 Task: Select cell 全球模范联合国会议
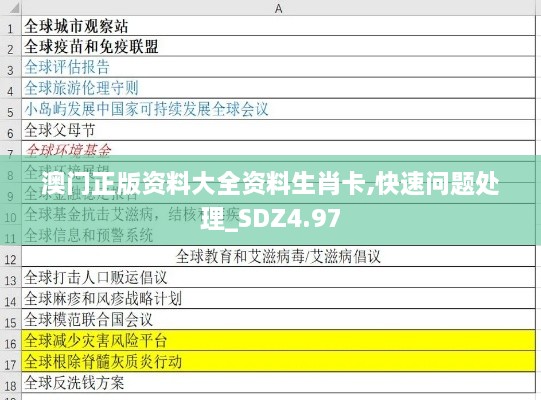click(x=278, y=320)
